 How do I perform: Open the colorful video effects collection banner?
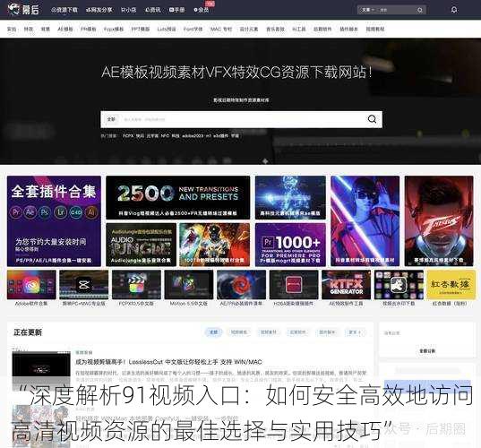coord(215,245)
